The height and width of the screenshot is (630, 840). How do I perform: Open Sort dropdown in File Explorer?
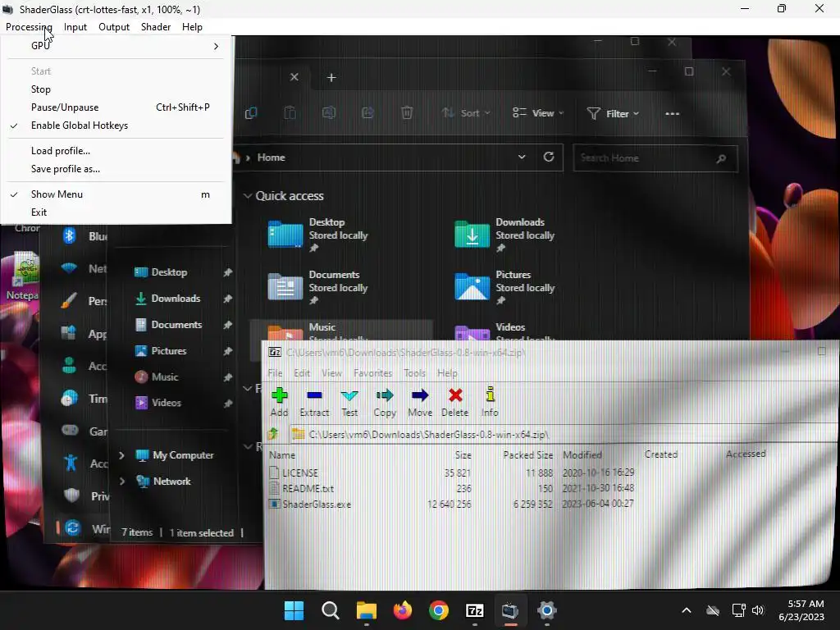466,113
